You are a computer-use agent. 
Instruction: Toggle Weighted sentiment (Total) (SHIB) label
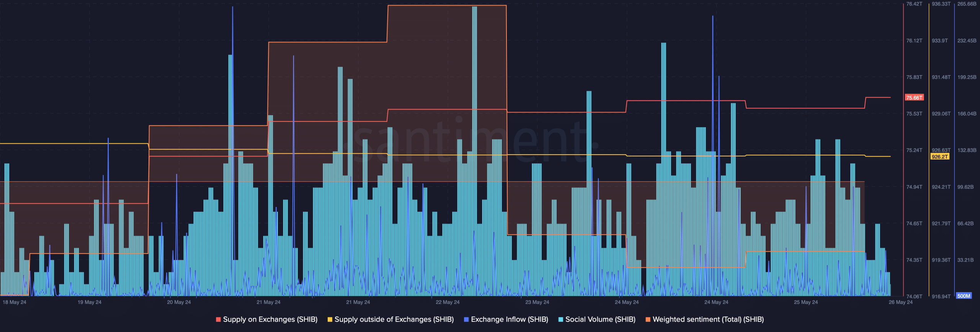(708, 319)
